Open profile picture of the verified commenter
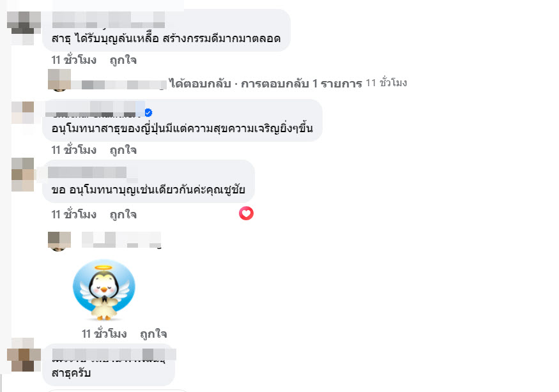559x392 pixels. (x=22, y=112)
